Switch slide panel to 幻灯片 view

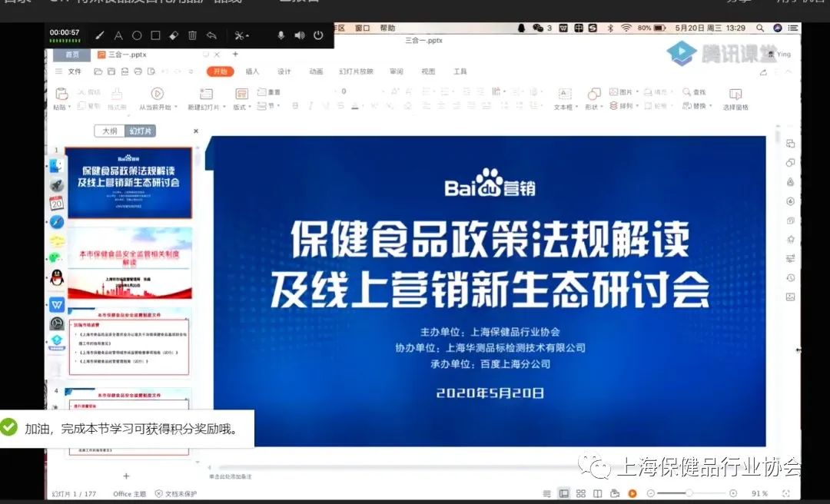(x=141, y=131)
